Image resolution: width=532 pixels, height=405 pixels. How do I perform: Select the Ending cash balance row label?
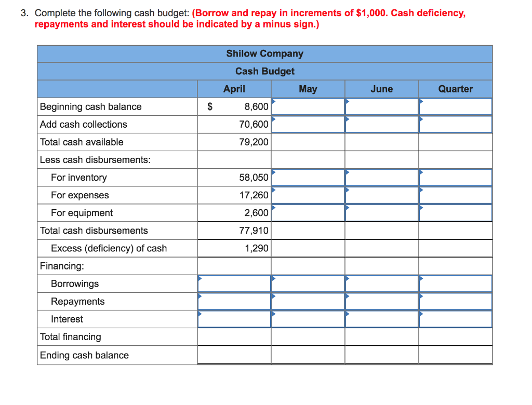(77, 355)
